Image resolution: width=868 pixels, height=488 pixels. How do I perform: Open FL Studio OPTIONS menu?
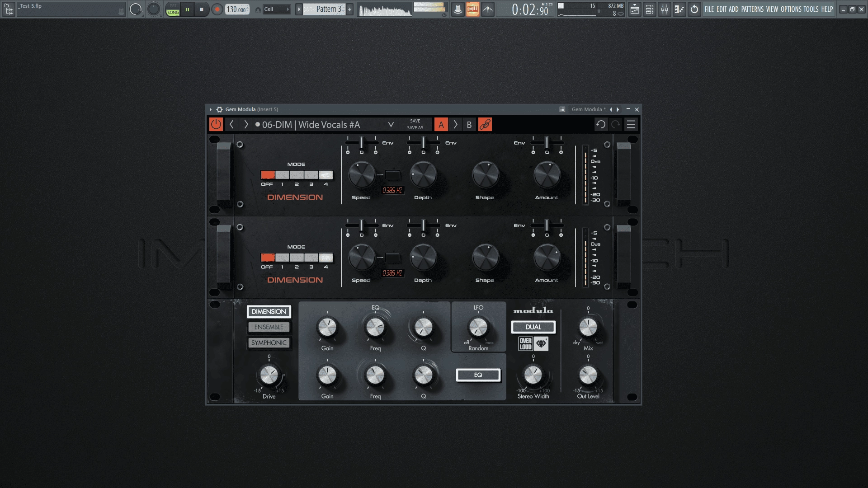coord(791,9)
